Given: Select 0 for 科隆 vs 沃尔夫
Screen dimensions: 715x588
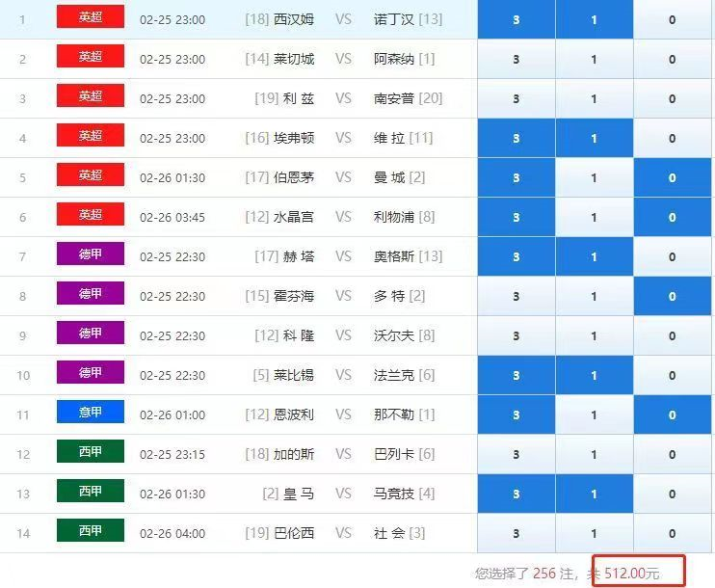Looking at the screenshot, I should coord(673,335).
